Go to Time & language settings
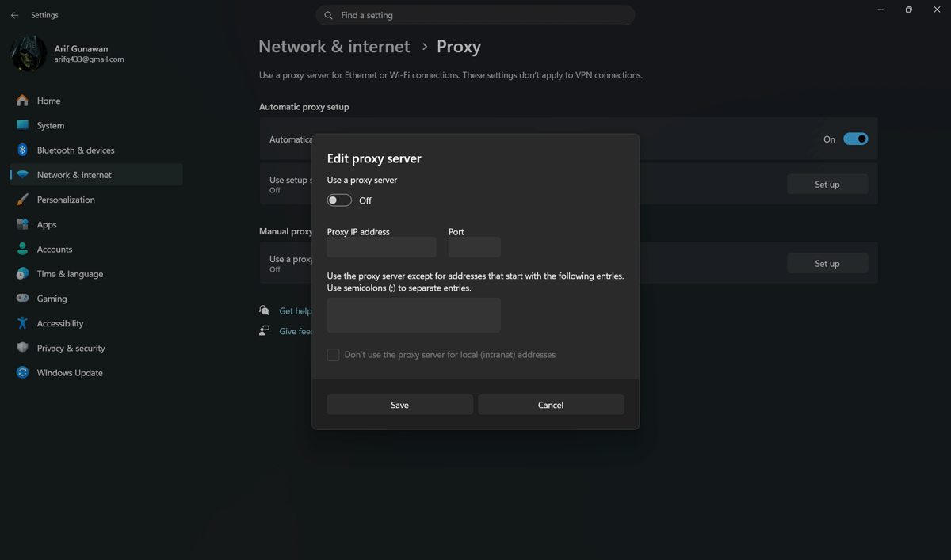Viewport: 951px width, 560px height. click(x=70, y=274)
